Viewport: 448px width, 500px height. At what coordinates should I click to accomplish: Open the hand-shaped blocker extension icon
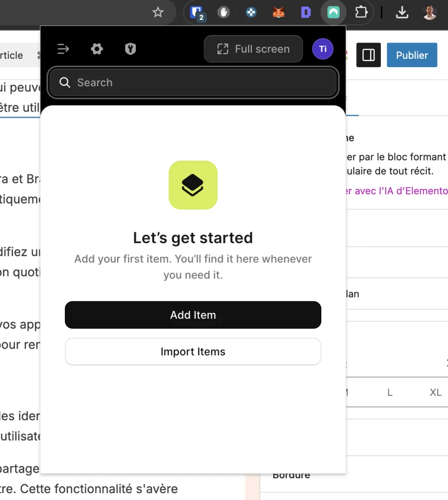click(224, 12)
